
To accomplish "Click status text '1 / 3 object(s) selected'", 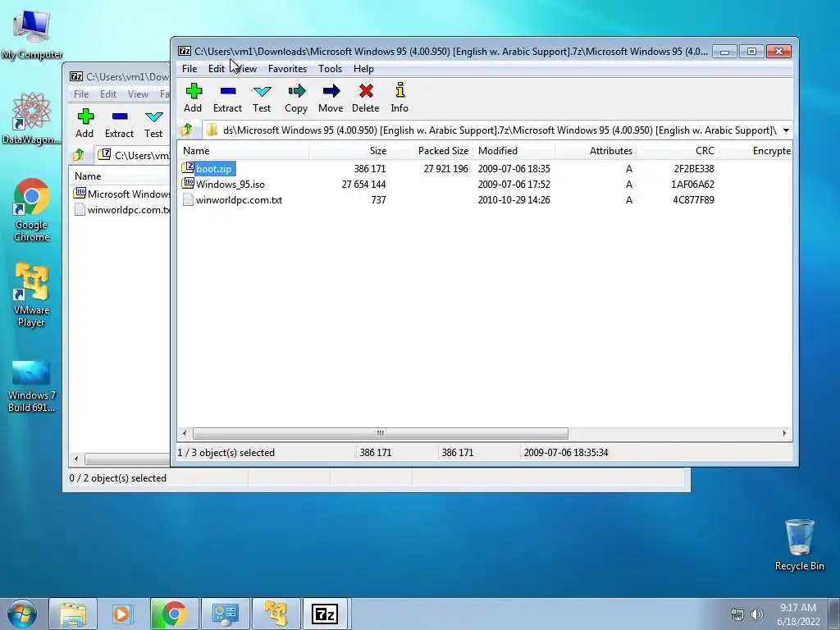I will coord(226,453).
